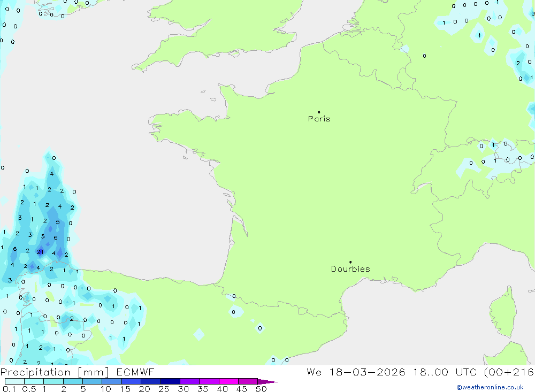Click the 18.00 UTC time label
Image resolution: width=535 pixels, height=392 pixels.
pos(445,372)
